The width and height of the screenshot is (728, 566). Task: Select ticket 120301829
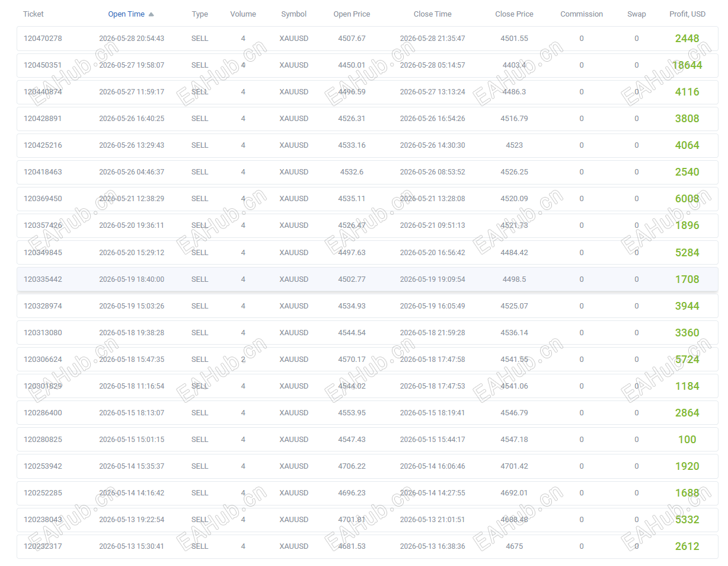[43, 386]
